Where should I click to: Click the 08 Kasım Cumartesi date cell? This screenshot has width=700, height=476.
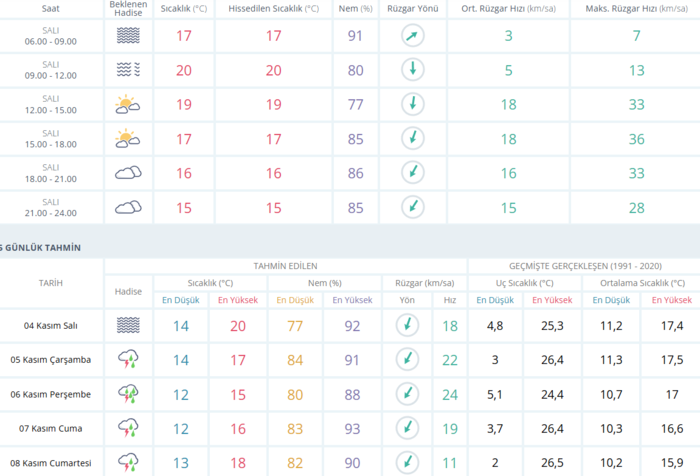point(57,463)
